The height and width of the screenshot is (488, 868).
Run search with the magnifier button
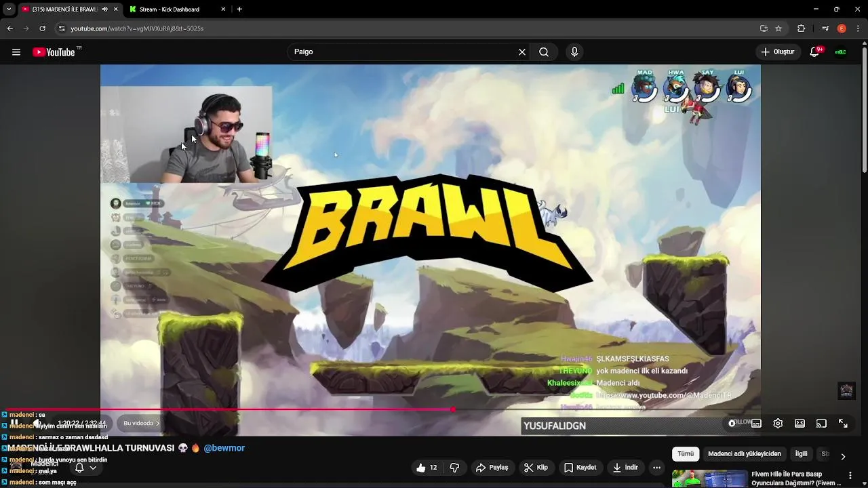pyautogui.click(x=544, y=52)
